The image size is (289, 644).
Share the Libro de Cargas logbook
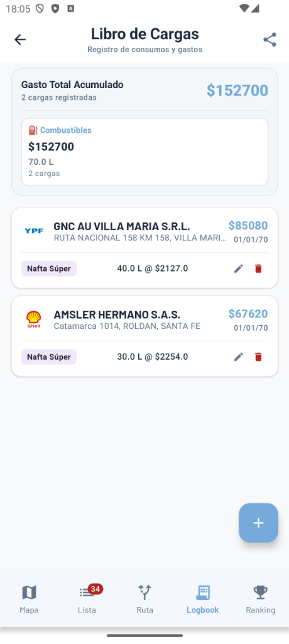pyautogui.click(x=270, y=40)
